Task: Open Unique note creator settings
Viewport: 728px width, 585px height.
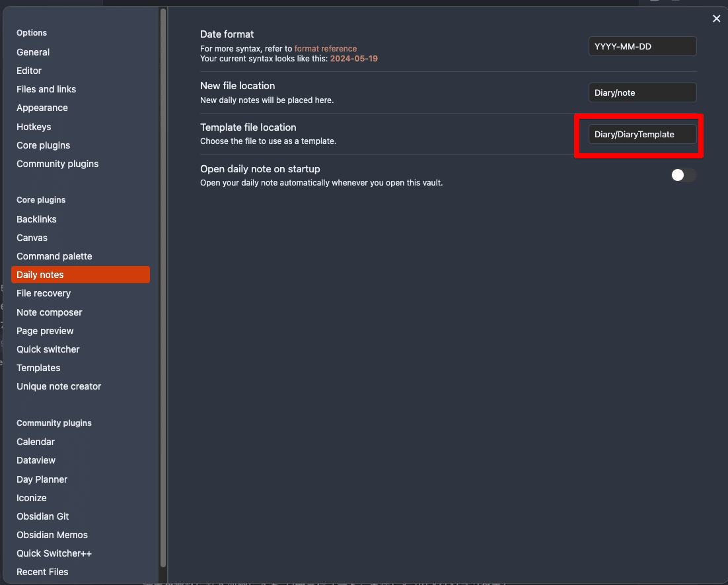Action: click(59, 386)
